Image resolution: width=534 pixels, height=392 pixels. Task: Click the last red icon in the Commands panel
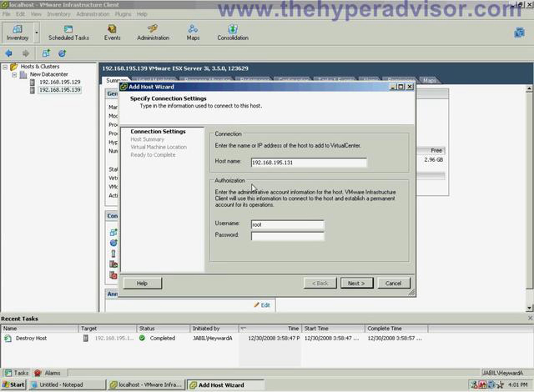(113, 275)
